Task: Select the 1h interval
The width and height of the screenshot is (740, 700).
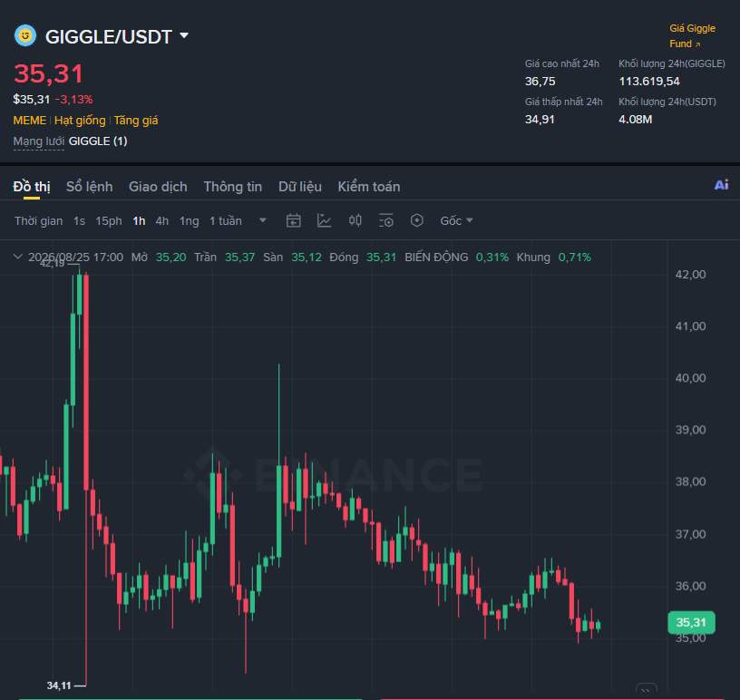Action: tap(139, 221)
